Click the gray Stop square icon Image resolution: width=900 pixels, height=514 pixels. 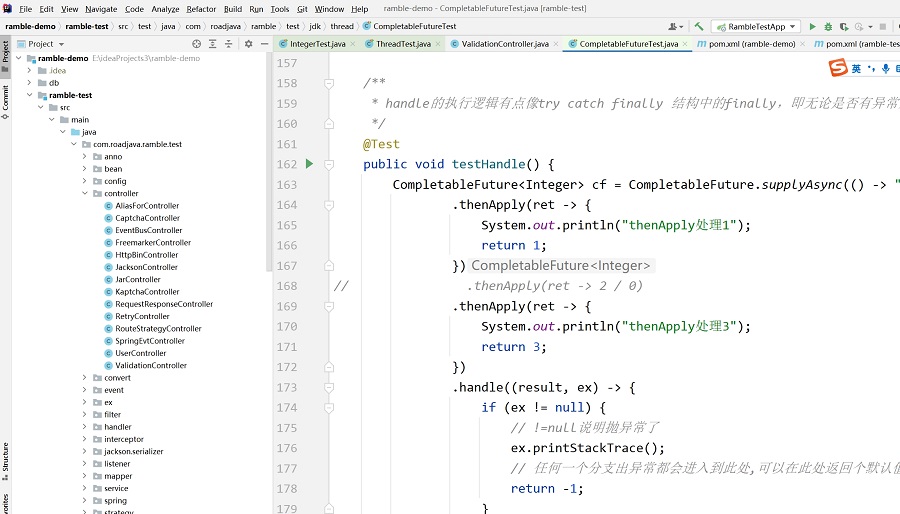point(883,26)
